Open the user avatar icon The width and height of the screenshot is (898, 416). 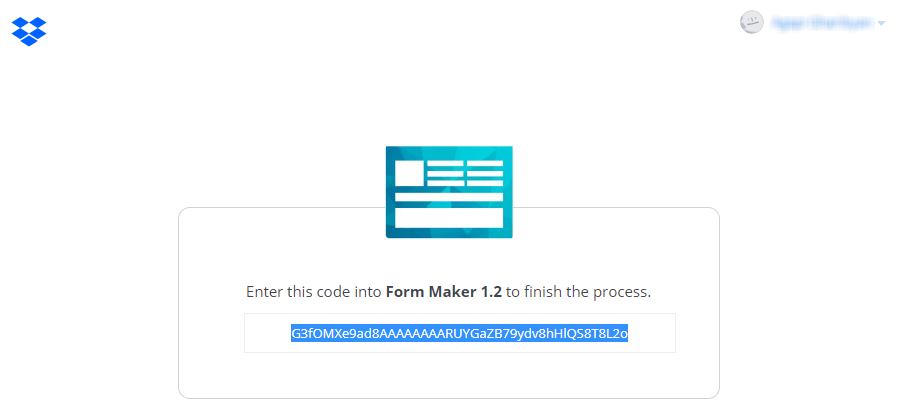(751, 22)
